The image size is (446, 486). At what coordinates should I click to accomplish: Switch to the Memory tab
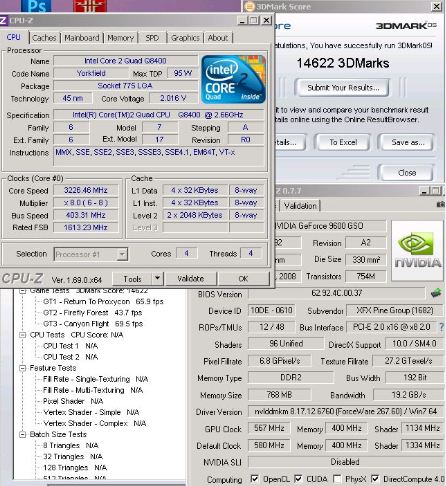[x=120, y=38]
